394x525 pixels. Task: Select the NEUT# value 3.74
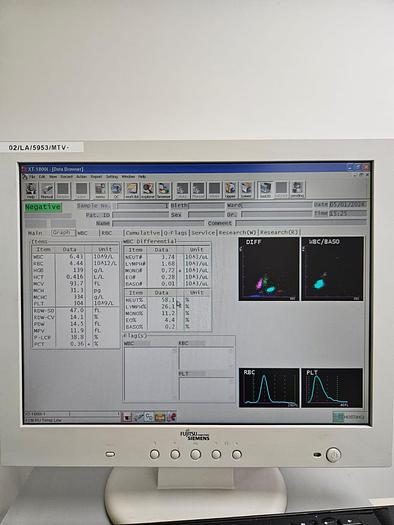click(x=168, y=257)
